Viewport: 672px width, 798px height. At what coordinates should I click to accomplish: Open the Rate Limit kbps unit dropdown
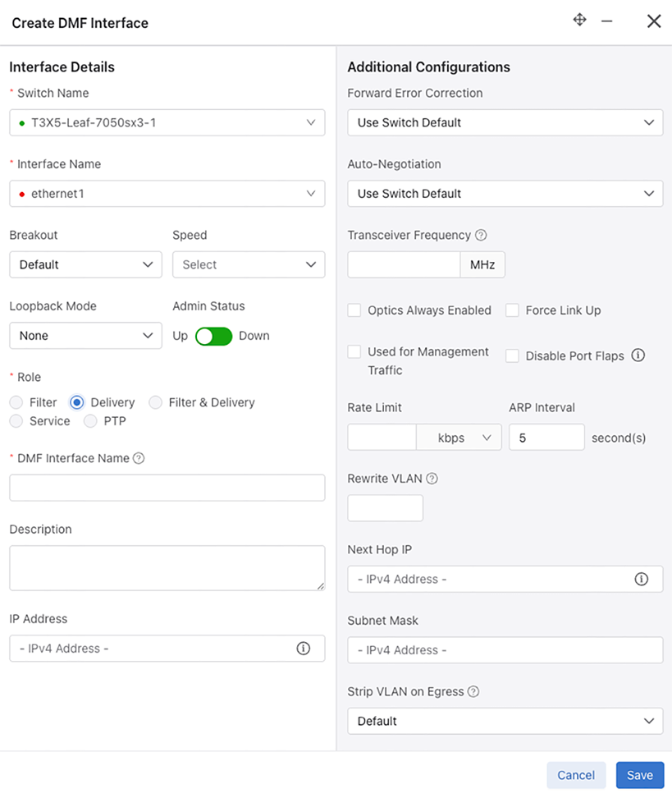click(x=459, y=438)
